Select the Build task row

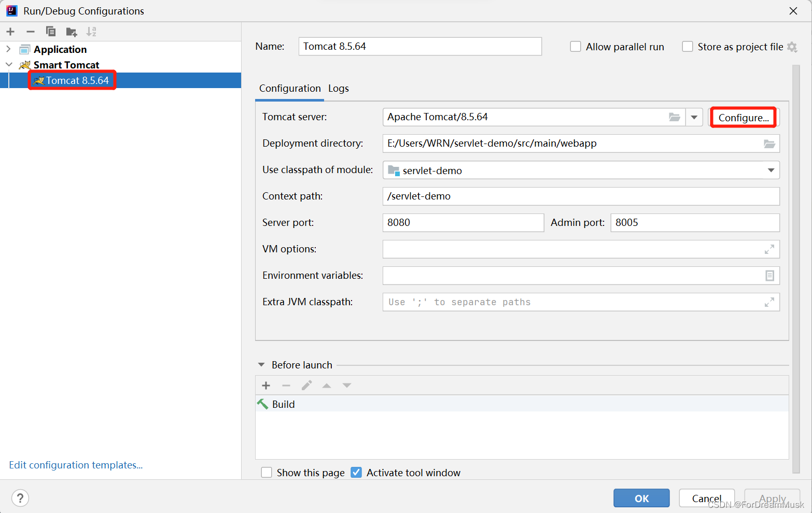[522, 404]
